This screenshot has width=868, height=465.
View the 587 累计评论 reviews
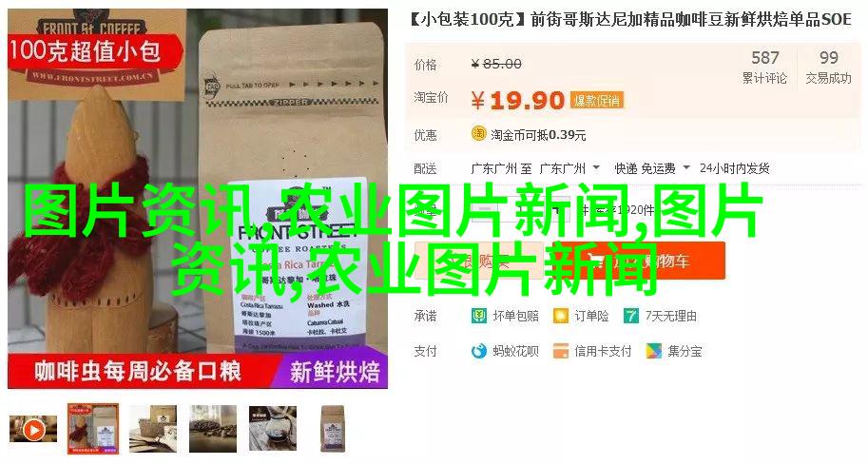[x=765, y=67]
